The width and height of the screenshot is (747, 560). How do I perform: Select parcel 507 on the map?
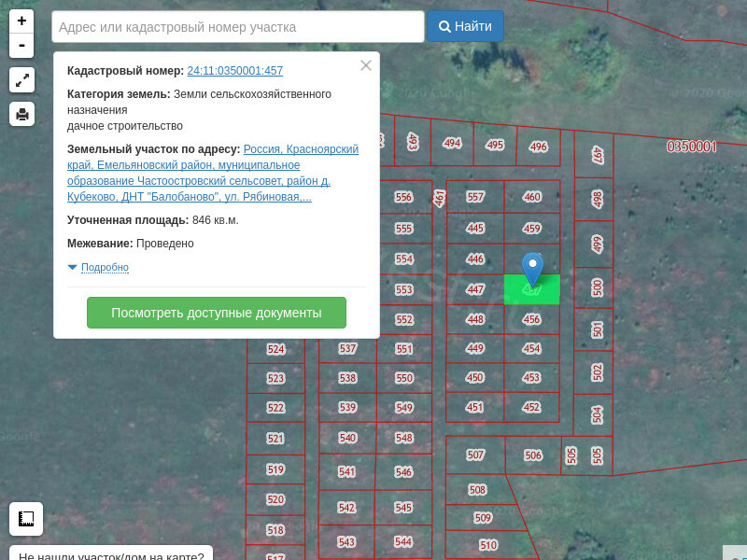click(x=475, y=455)
